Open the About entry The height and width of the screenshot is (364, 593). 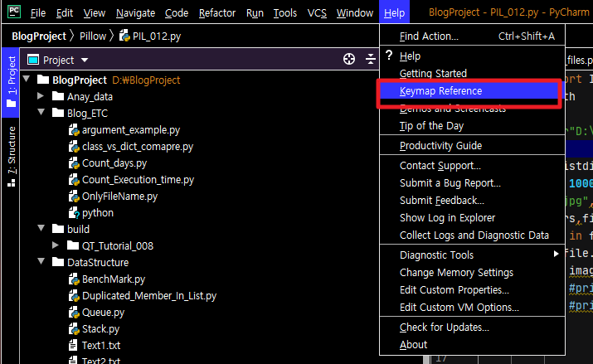click(472, 345)
